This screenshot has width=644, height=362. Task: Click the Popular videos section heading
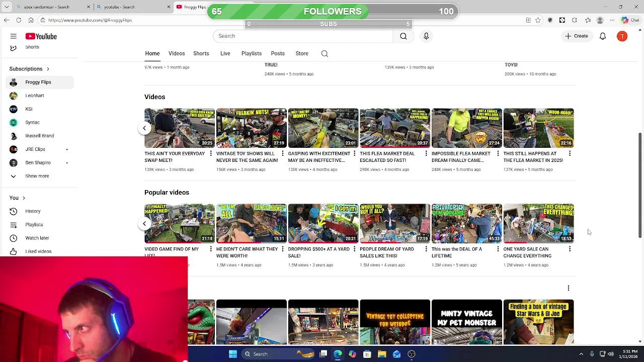[x=167, y=193]
